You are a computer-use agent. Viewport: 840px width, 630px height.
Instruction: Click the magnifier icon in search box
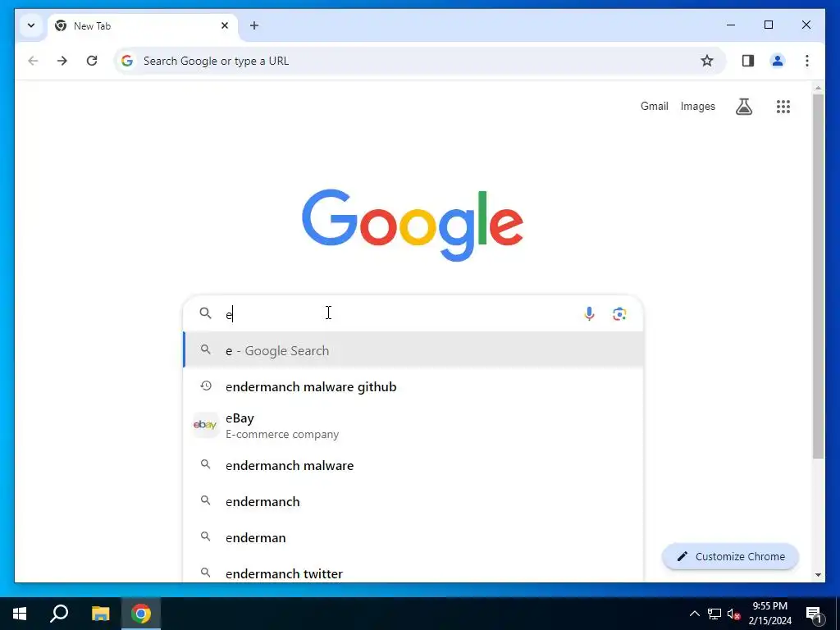pyautogui.click(x=206, y=313)
